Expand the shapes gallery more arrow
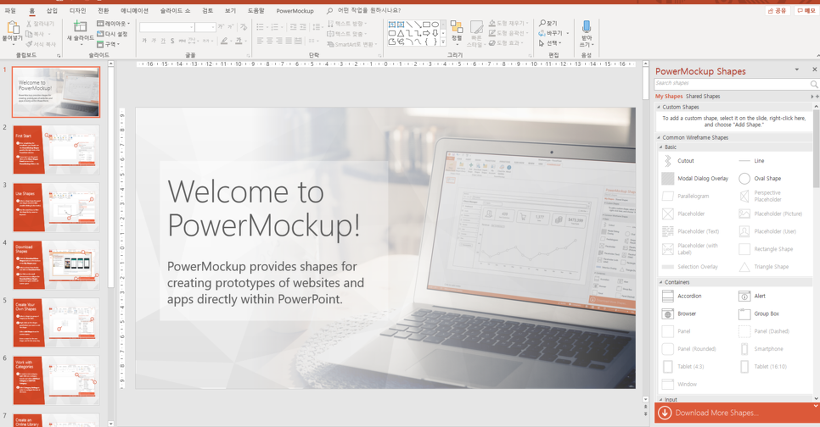Screen dimensions: 820x427 click(443, 42)
